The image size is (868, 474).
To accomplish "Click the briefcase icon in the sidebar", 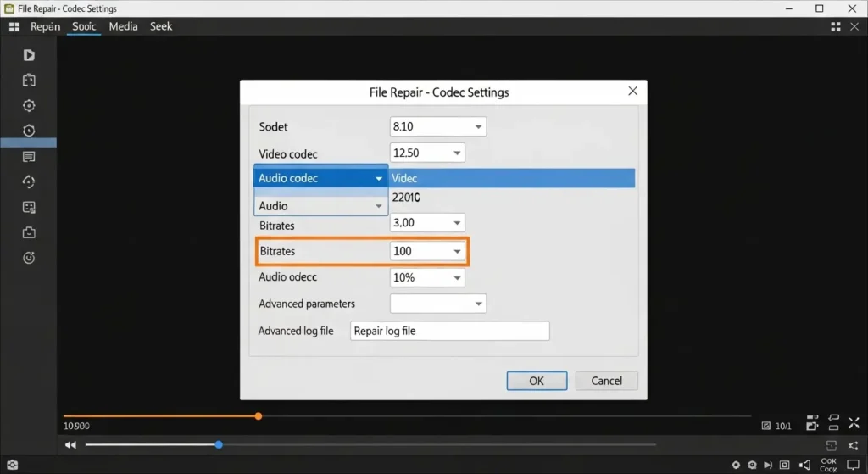I will (29, 232).
